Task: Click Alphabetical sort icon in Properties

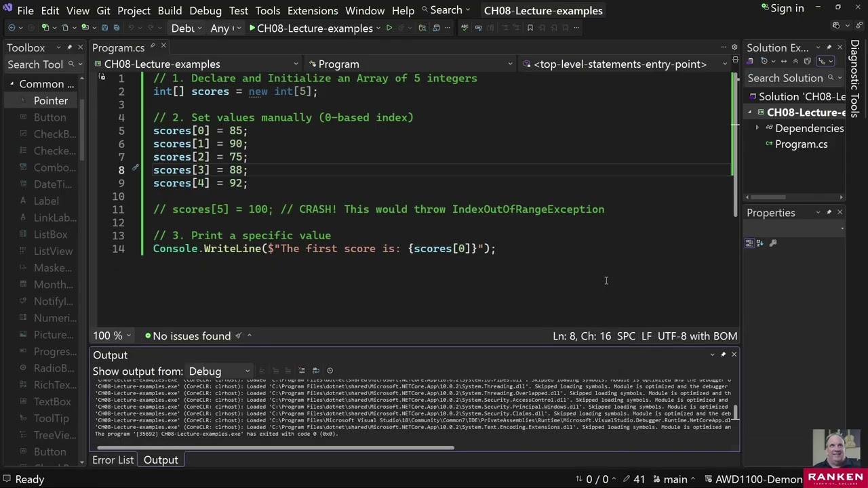Action: coord(760,243)
